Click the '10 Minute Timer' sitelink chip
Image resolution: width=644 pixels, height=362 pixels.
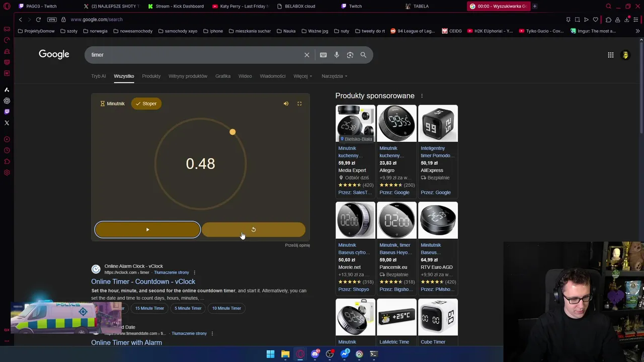pos(226,308)
